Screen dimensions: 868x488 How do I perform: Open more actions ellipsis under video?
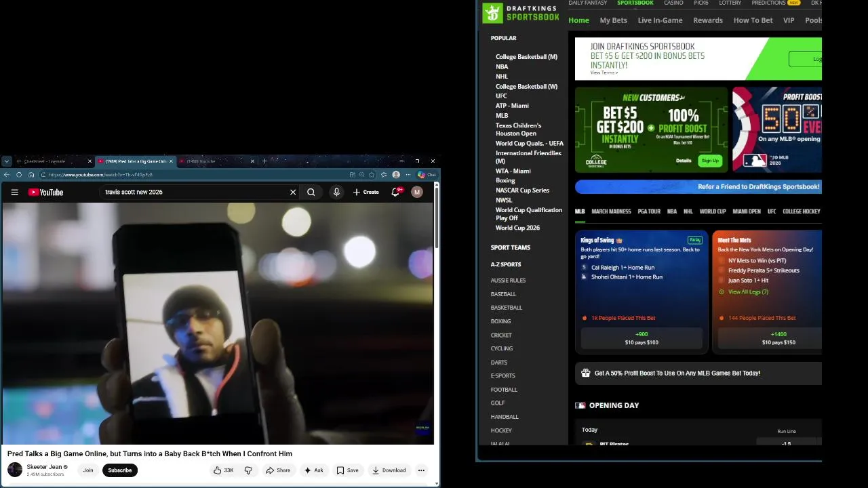[x=421, y=470]
